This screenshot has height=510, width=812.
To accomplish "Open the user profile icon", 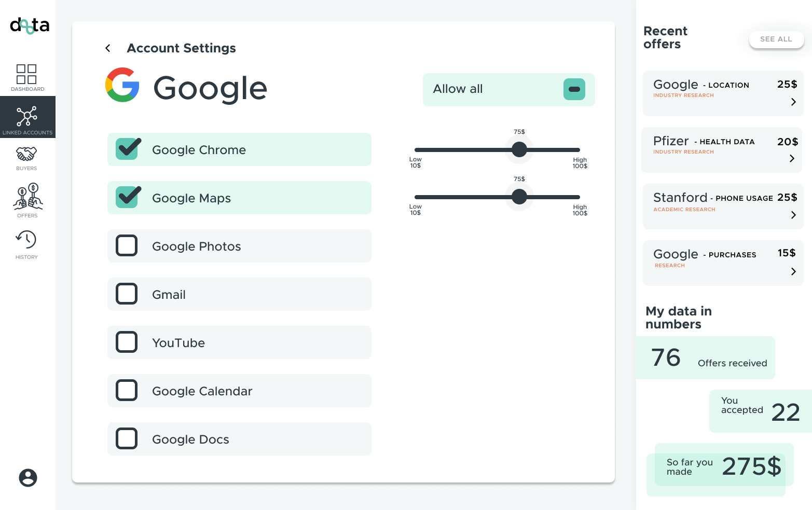I will click(28, 478).
